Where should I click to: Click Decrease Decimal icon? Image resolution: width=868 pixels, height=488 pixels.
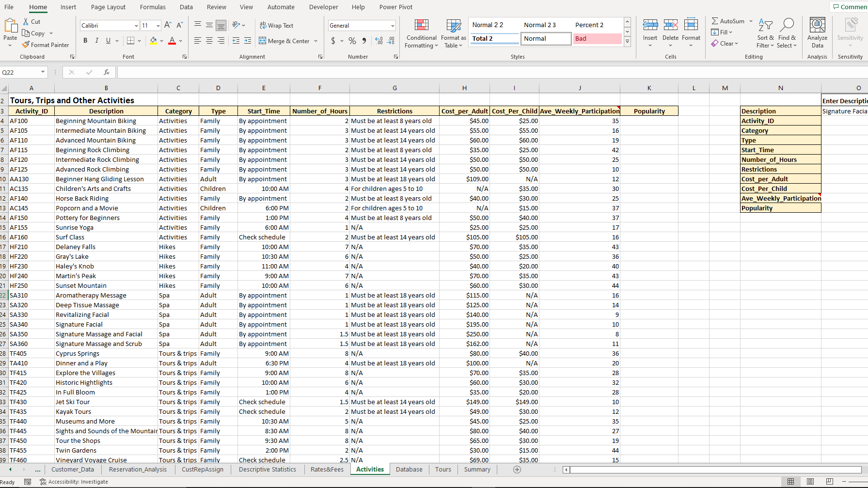(x=391, y=41)
